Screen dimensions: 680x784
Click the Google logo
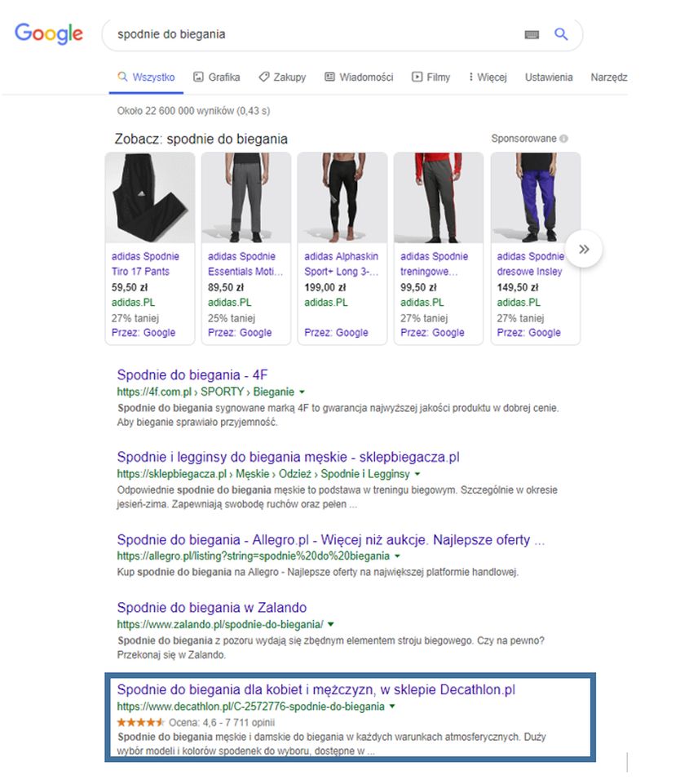49,33
